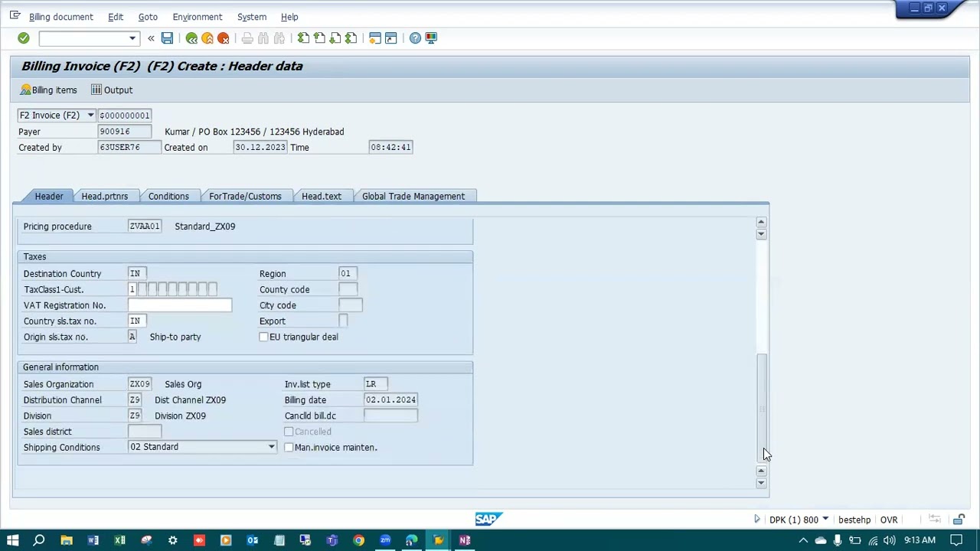Click the VAT Registration No. field
Screen dimensions: 980x551
[180, 305]
